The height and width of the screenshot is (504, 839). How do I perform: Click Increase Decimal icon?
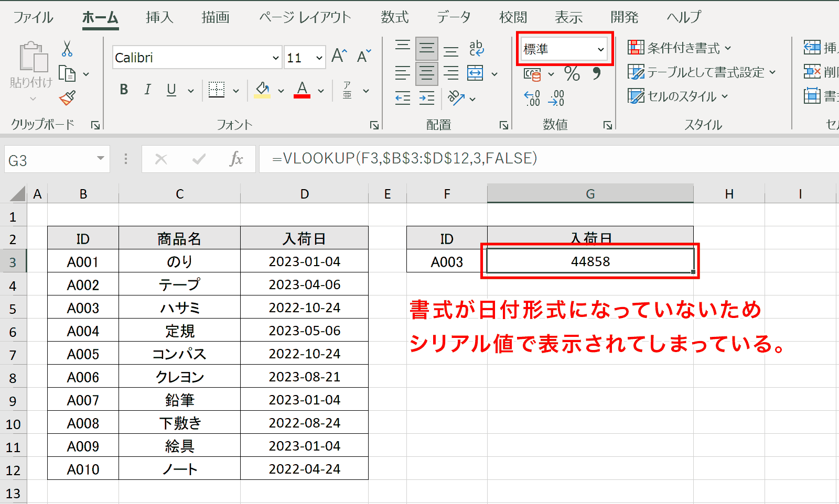coord(532,98)
